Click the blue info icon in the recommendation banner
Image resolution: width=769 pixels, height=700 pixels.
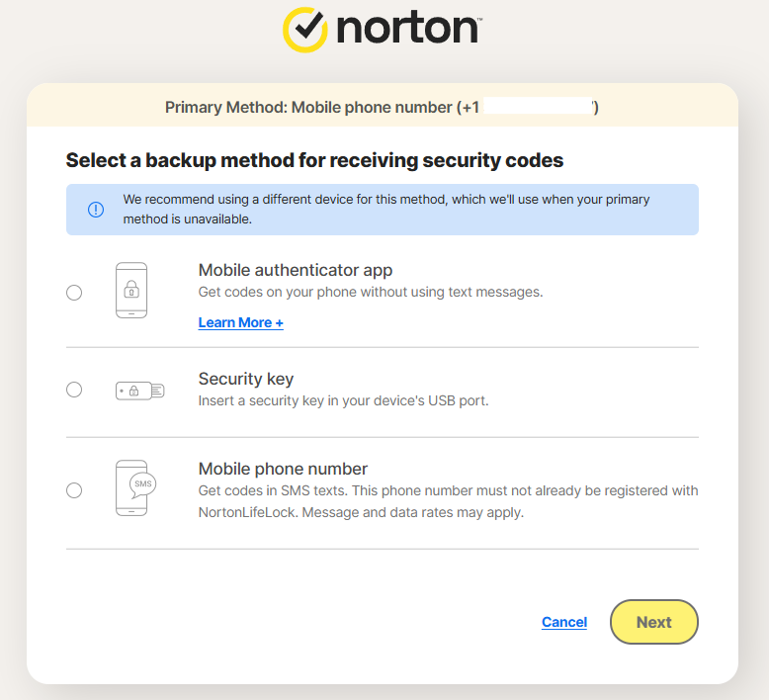(x=96, y=210)
